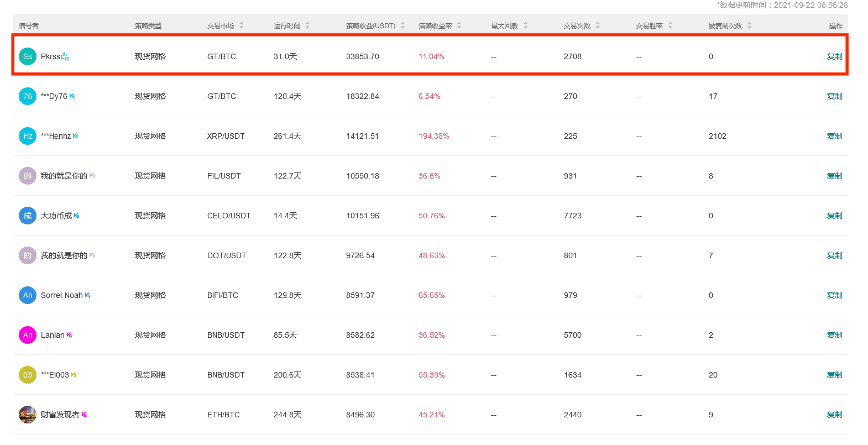Select the CELO/USDT market cell

coord(229,216)
